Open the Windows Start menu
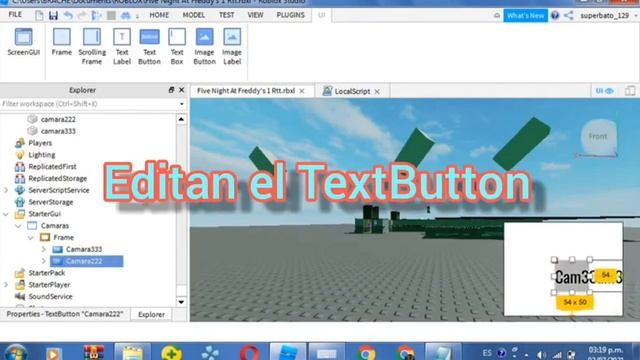The width and height of the screenshot is (640, 360). [x=16, y=353]
